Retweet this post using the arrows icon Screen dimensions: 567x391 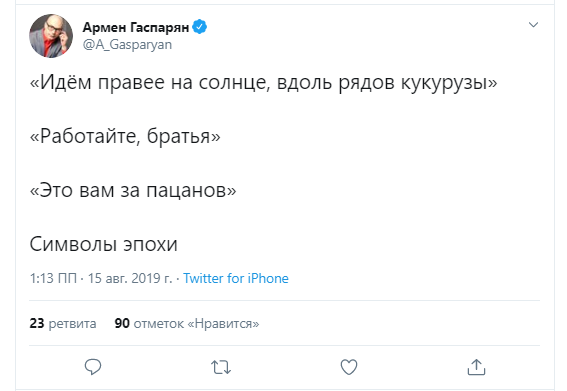coord(221,367)
